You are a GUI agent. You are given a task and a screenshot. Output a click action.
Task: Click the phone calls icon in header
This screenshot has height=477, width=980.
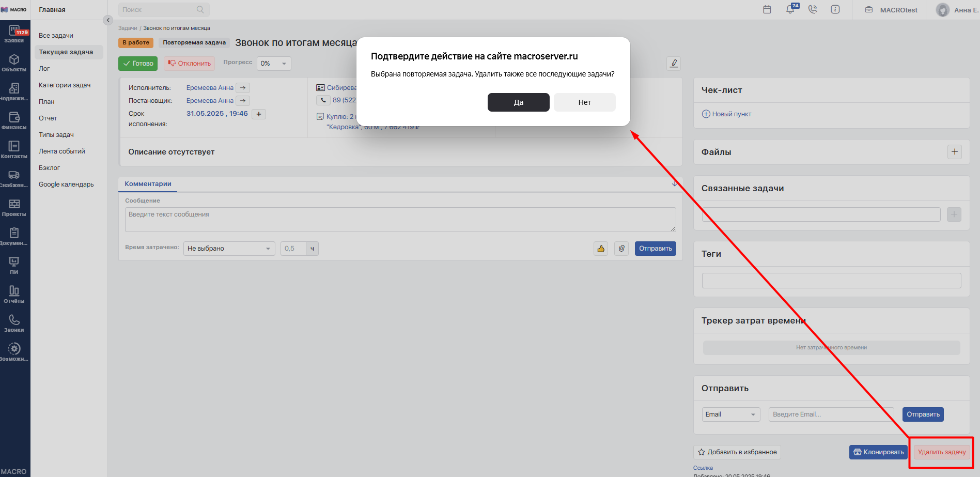[x=813, y=9]
